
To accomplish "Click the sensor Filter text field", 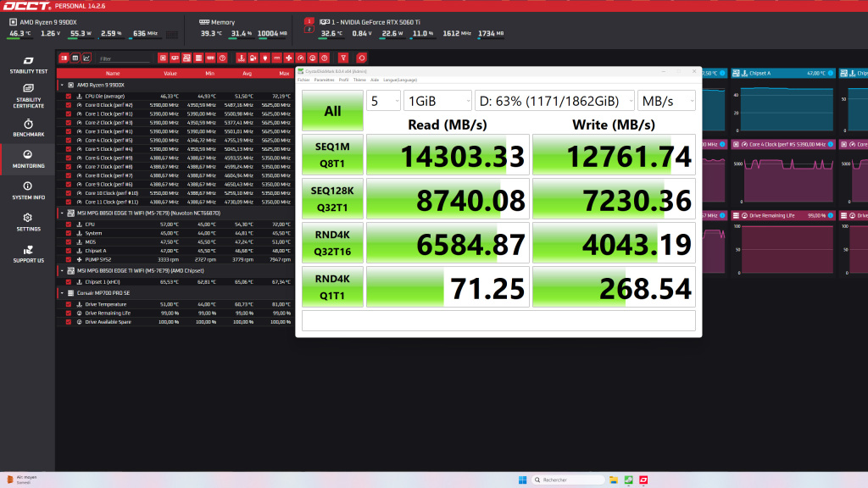I will point(125,58).
